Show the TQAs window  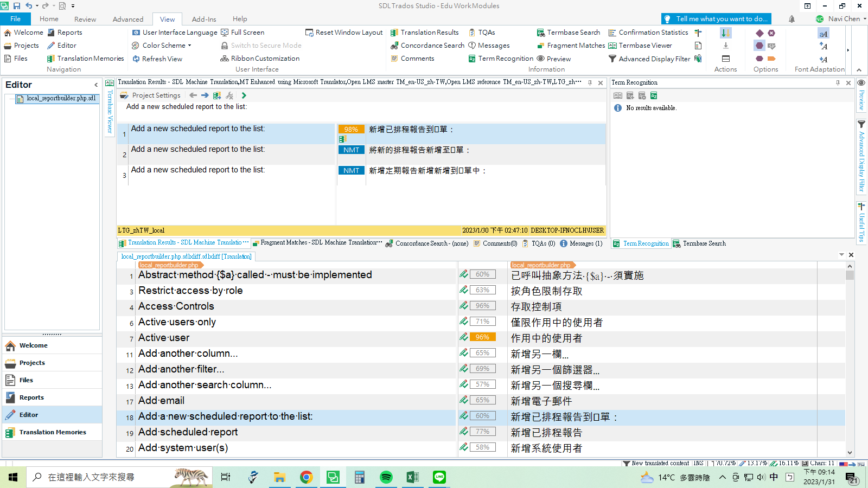click(482, 33)
